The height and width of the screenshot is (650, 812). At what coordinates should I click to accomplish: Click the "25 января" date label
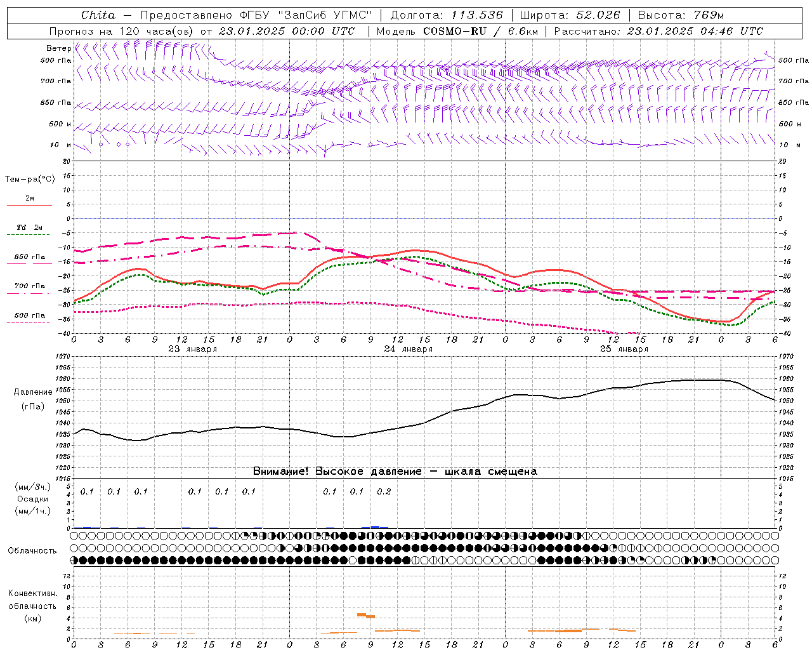tap(624, 349)
